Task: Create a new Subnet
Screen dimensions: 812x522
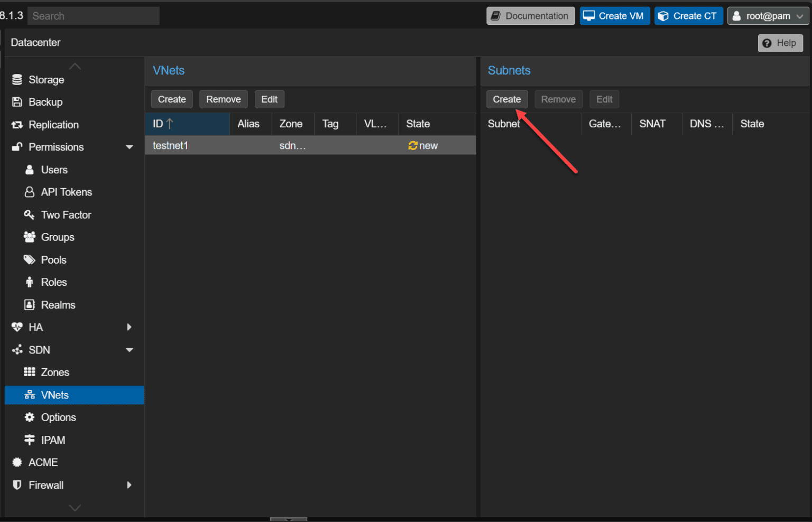Action: [507, 99]
